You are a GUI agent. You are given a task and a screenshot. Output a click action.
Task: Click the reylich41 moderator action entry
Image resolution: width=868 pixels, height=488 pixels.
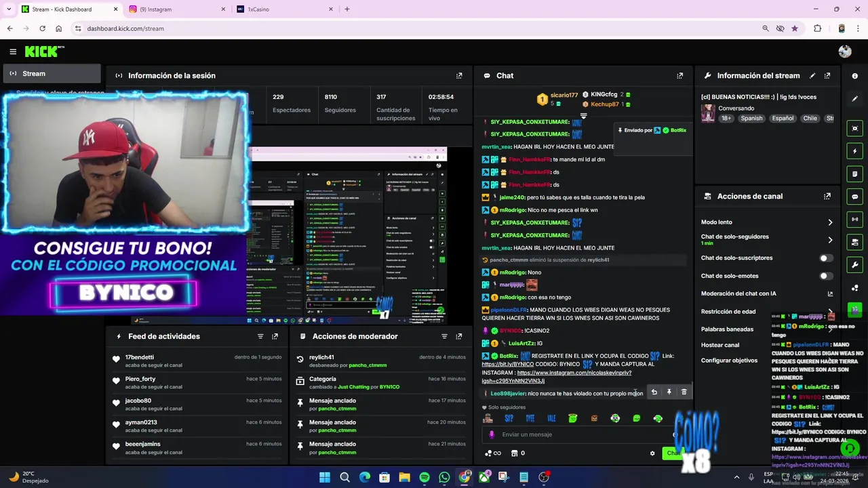pyautogui.click(x=382, y=361)
